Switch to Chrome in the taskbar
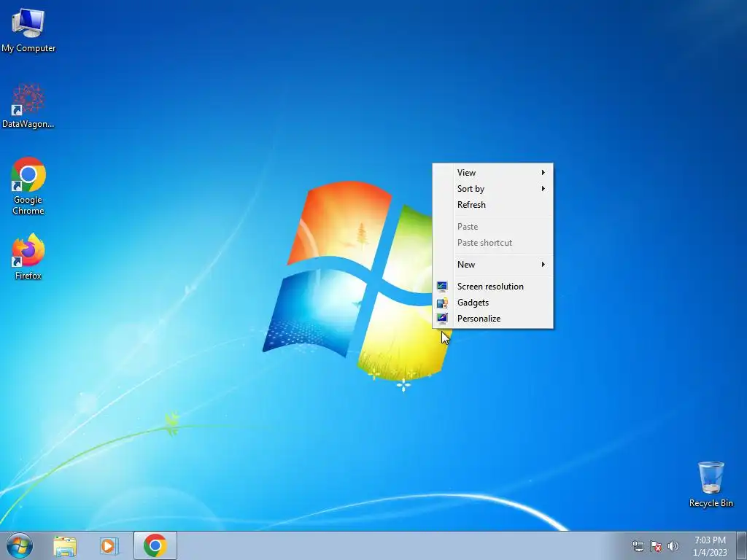This screenshot has width=747, height=560. 155,545
